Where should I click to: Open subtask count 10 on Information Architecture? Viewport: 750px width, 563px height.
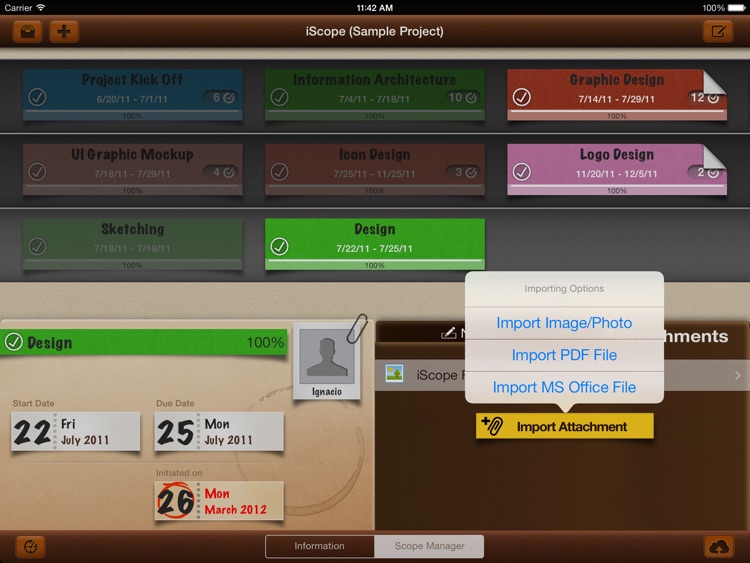pos(463,98)
